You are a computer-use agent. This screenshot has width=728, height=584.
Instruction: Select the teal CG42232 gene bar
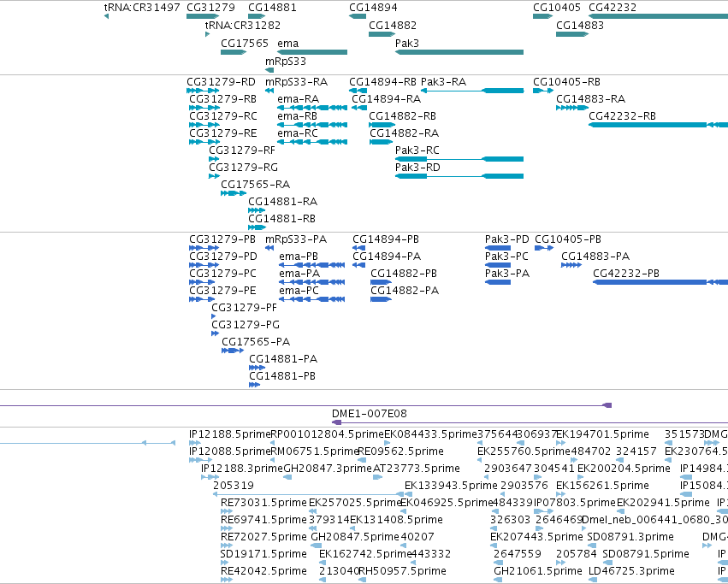[659, 16]
